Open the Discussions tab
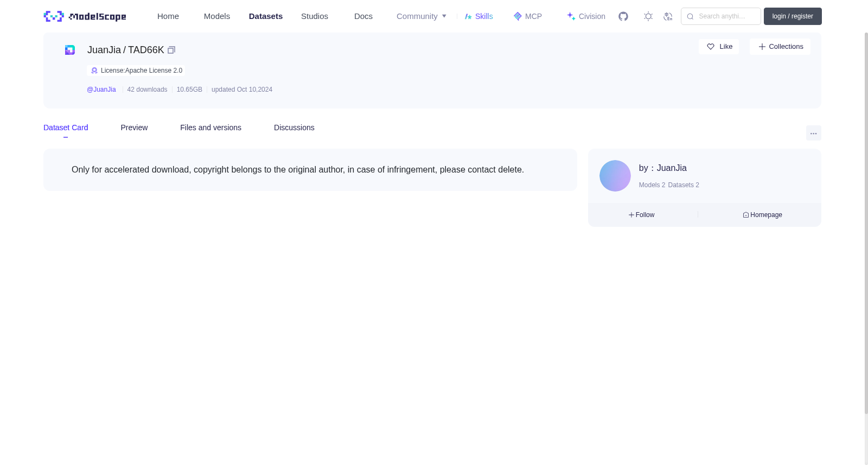This screenshot has width=868, height=465. 294,128
